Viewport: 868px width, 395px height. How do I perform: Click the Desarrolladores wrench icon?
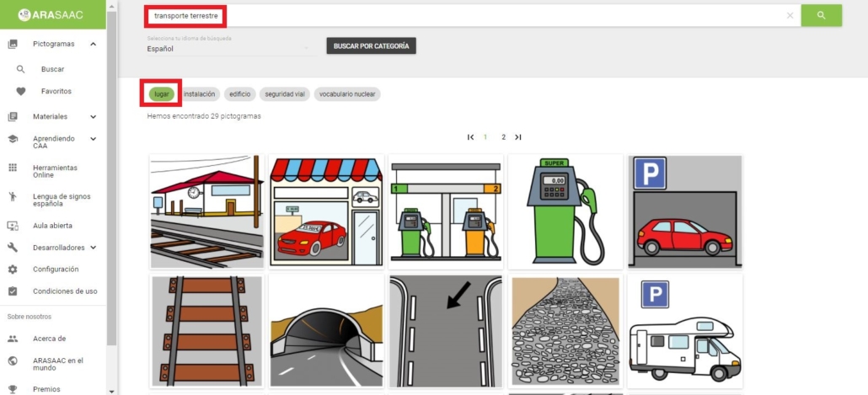point(13,248)
